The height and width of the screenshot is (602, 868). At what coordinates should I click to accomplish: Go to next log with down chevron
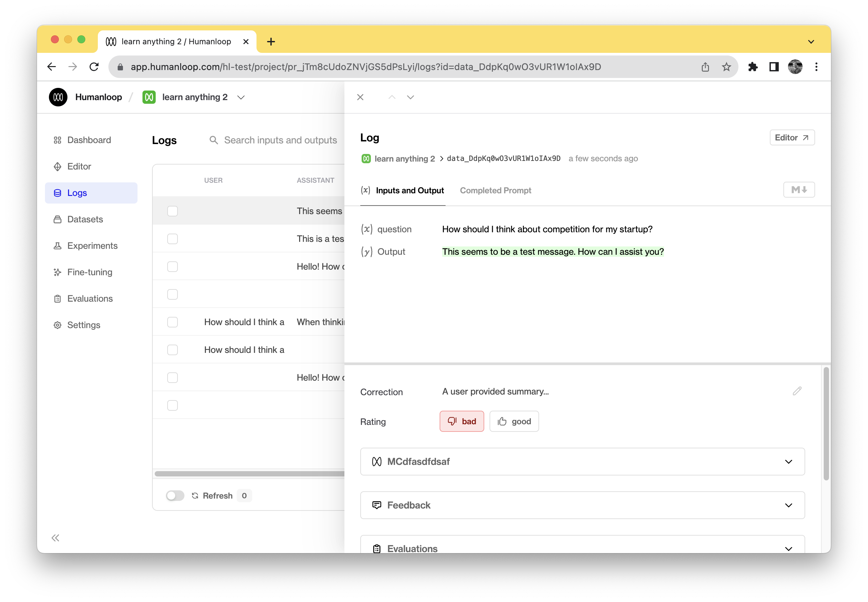pos(410,97)
